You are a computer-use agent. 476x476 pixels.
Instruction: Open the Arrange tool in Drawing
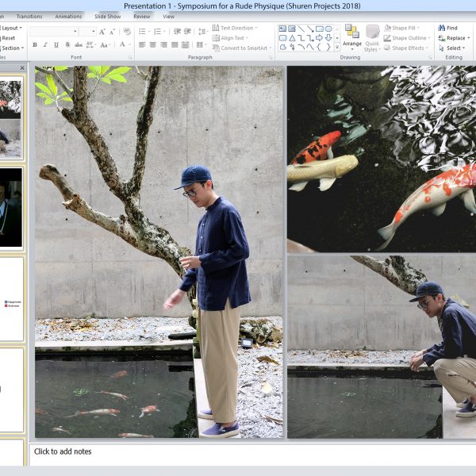point(351,36)
